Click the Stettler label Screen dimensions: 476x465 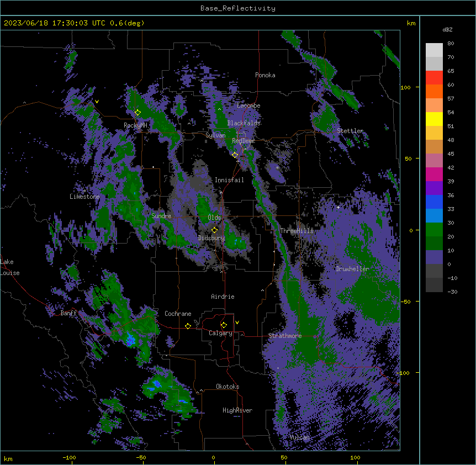350,131
